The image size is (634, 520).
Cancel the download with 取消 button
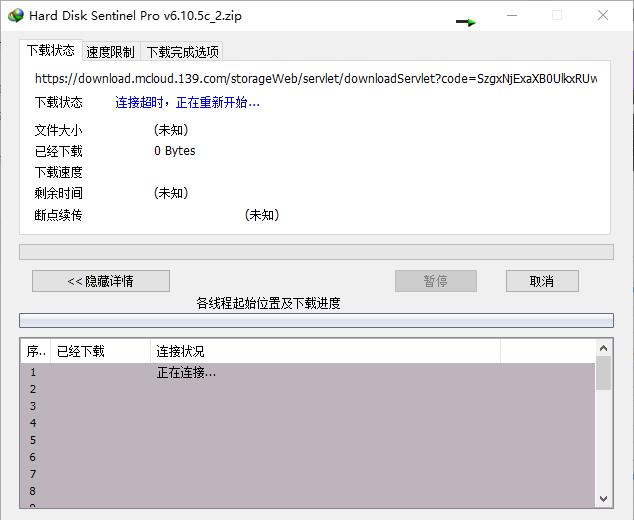point(542,281)
